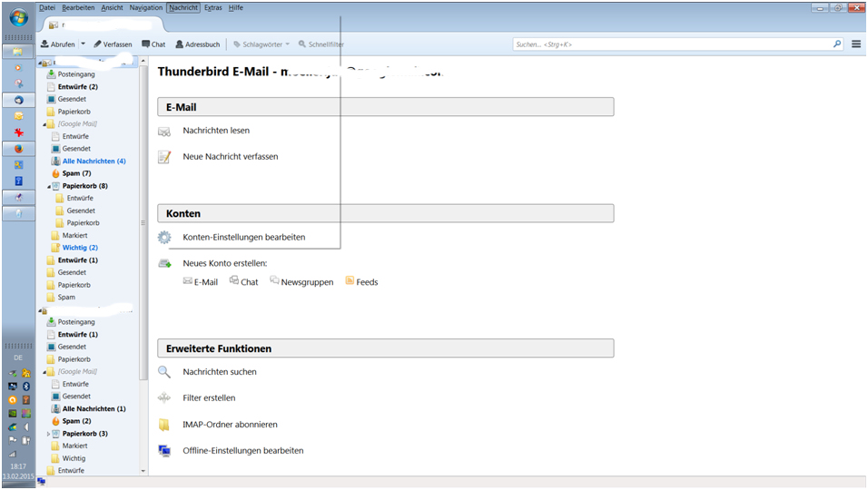This screenshot has height=490, width=868.
Task: Click the folder icon for IMAP-Ordner abonnieren
Action: point(163,424)
